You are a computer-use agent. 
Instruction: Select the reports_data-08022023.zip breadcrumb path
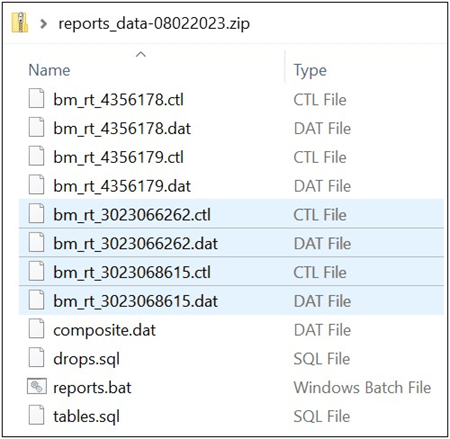154,24
